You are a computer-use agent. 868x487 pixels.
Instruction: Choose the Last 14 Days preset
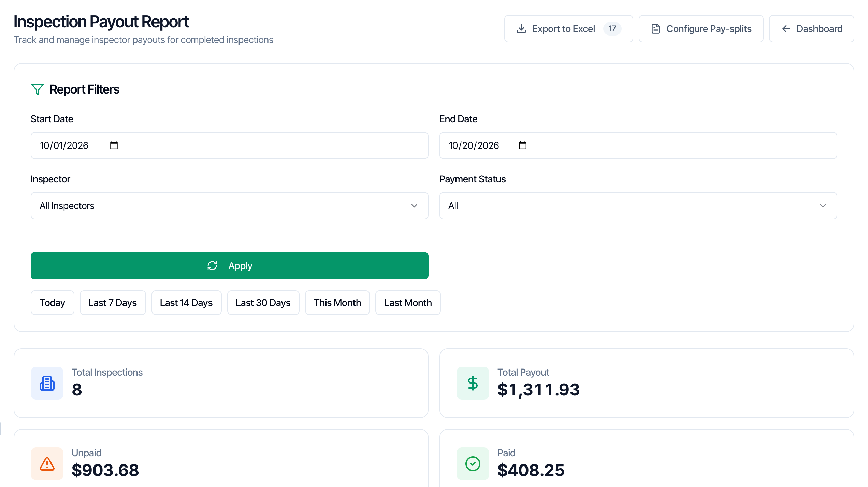(186, 303)
